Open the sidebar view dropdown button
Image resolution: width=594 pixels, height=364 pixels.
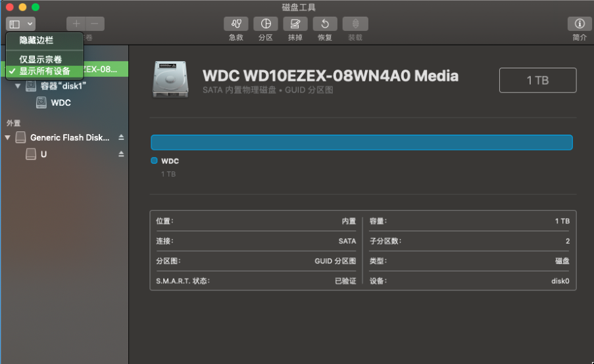coord(20,24)
